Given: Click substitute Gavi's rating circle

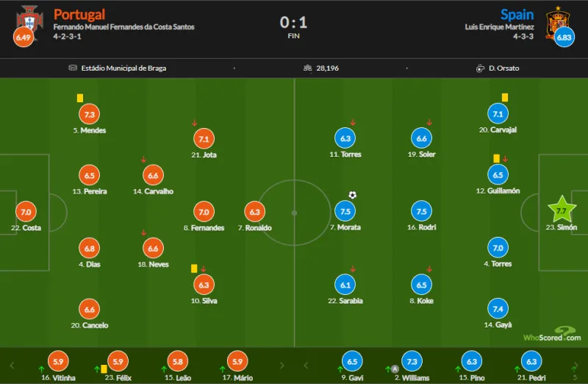Looking at the screenshot, I should point(352,361).
